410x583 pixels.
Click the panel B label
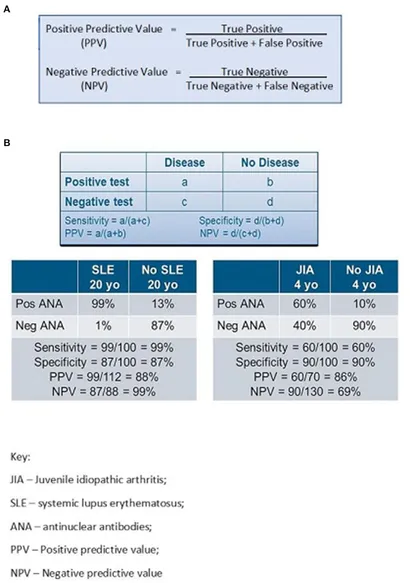click(7, 143)
